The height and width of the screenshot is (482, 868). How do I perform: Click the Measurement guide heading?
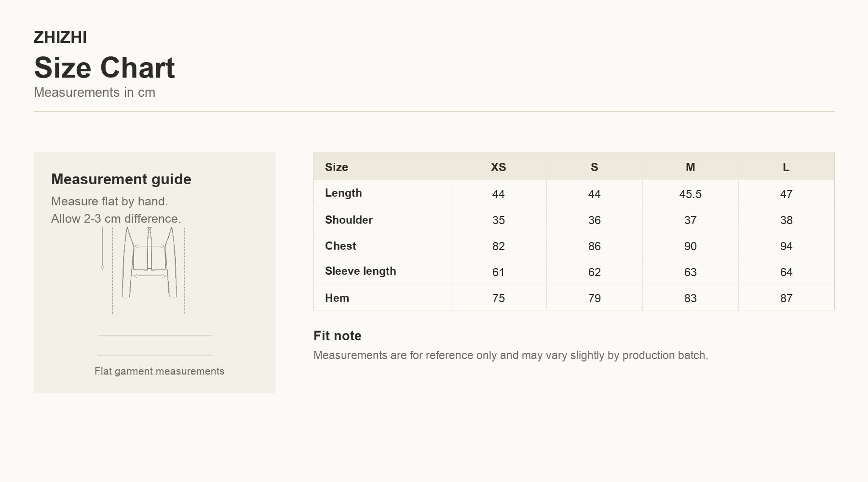click(121, 179)
